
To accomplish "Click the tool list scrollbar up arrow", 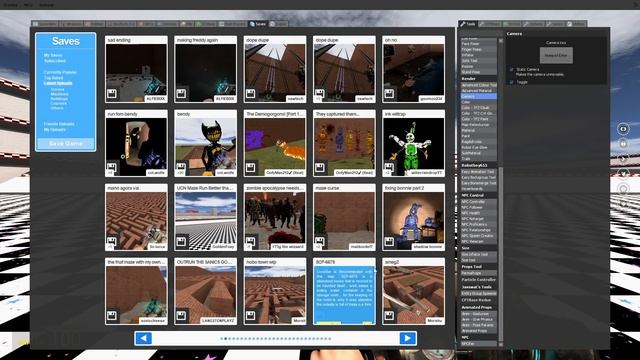I will click(x=501, y=40).
